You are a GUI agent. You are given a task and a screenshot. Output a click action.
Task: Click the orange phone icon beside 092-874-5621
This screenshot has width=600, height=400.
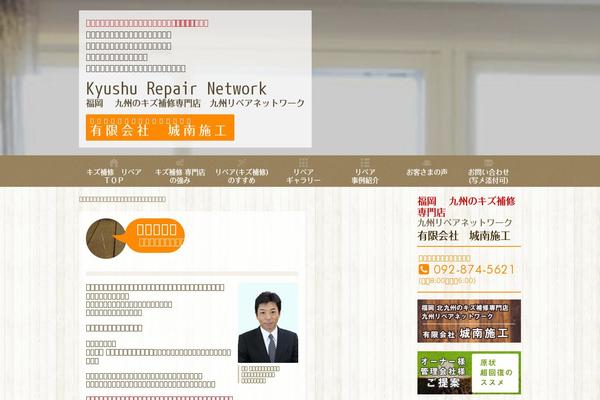pyautogui.click(x=424, y=269)
